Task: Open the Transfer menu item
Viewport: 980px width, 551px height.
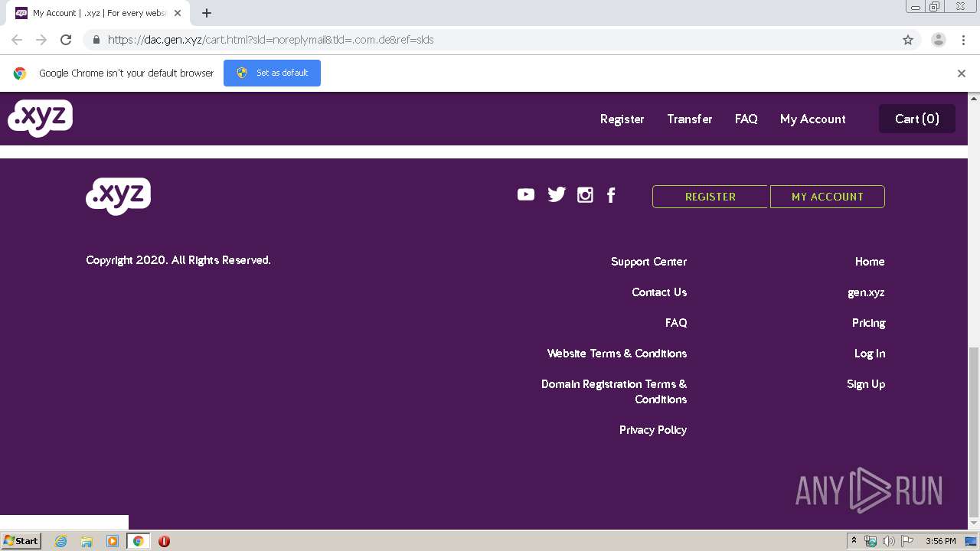Action: (x=690, y=119)
